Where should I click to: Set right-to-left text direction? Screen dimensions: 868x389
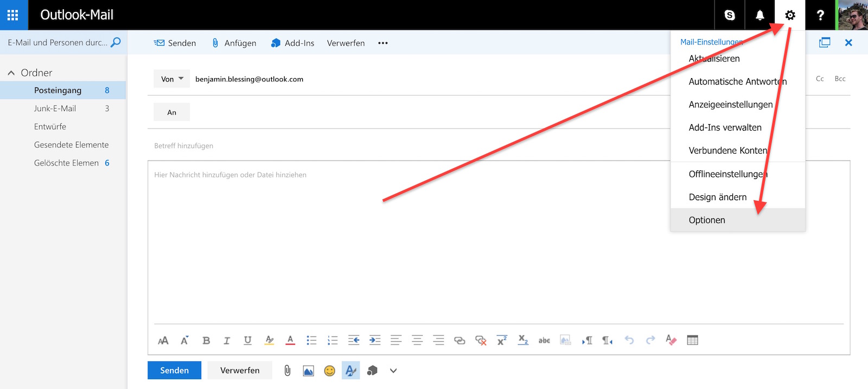pos(608,341)
